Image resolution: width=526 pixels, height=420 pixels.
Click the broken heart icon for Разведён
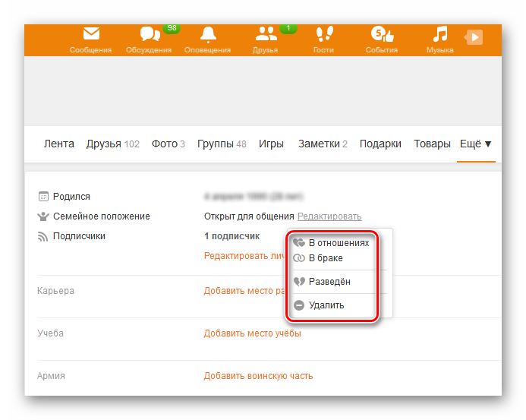coord(299,281)
